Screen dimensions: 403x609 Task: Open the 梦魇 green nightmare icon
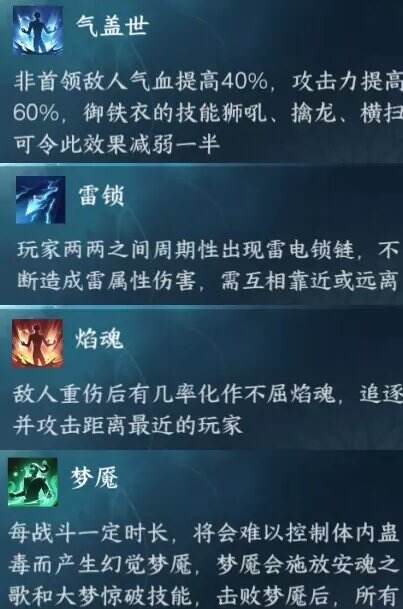point(33,482)
